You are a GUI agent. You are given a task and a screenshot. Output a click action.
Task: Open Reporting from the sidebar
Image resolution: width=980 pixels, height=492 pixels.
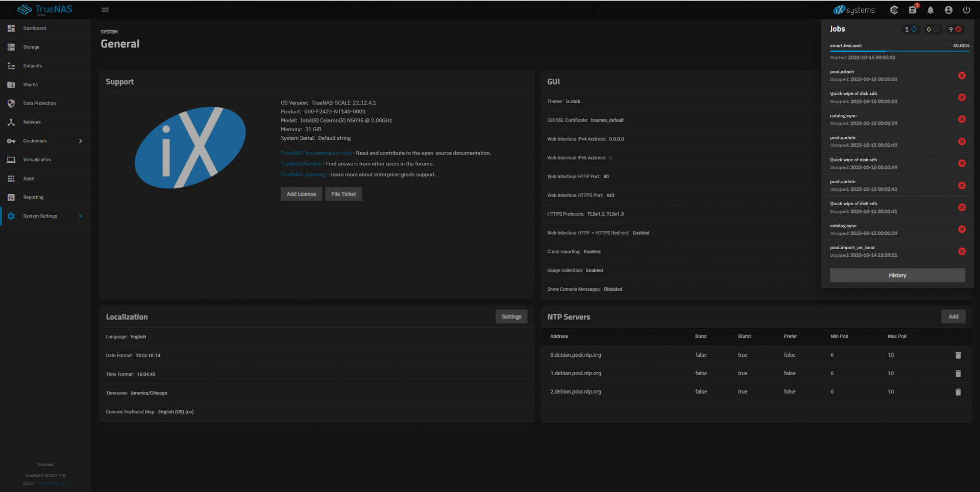pyautogui.click(x=45, y=198)
